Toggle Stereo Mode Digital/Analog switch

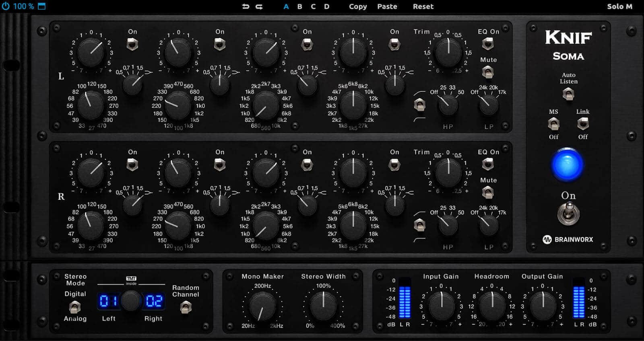(75, 307)
